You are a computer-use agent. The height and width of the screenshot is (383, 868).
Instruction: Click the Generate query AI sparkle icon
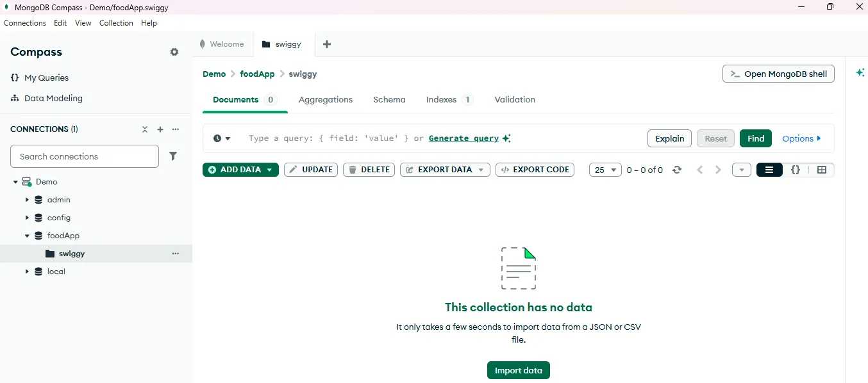click(x=506, y=138)
